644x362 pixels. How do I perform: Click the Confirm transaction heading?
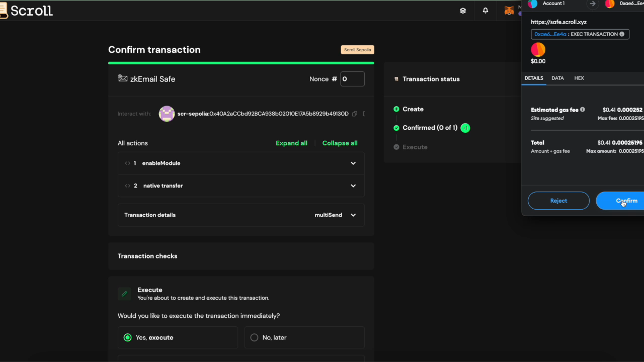click(154, 50)
